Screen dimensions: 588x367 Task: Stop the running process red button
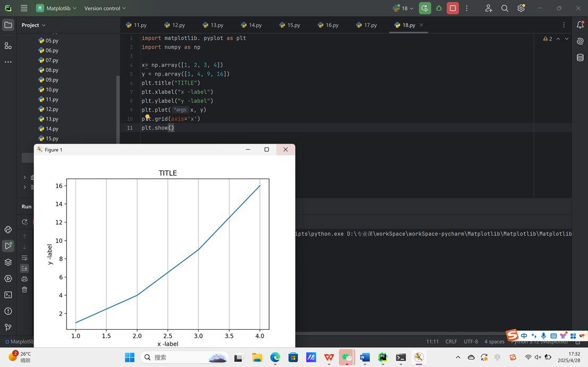coord(452,8)
